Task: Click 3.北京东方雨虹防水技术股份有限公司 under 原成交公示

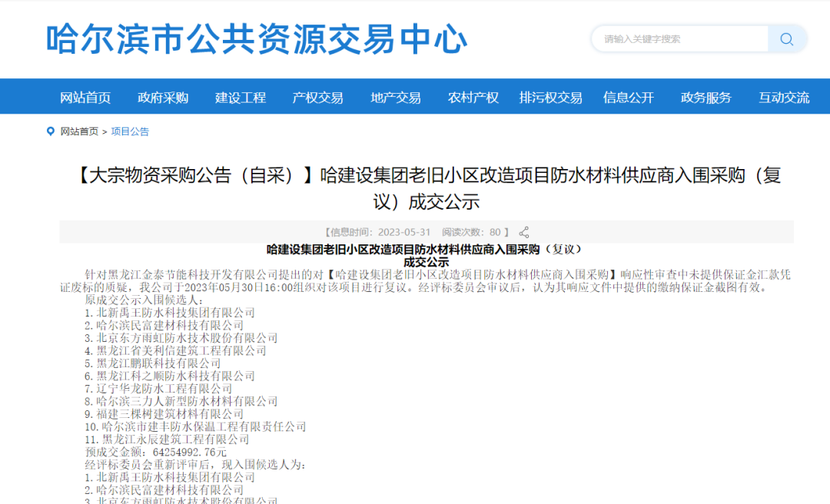Action: coord(181,338)
